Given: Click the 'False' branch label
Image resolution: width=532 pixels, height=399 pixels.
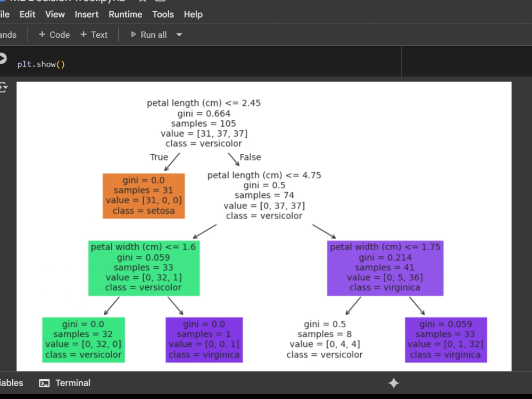Looking at the screenshot, I should pyautogui.click(x=251, y=157).
